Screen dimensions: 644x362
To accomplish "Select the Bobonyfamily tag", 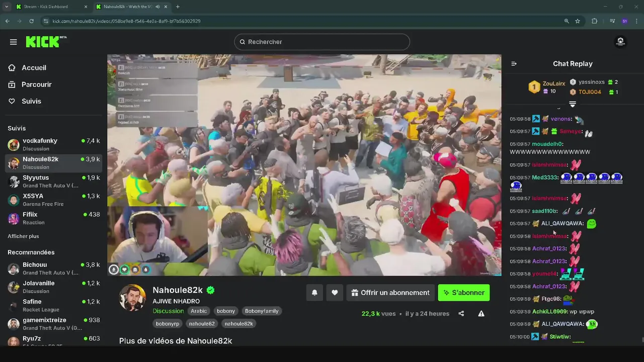I will click(x=262, y=311).
